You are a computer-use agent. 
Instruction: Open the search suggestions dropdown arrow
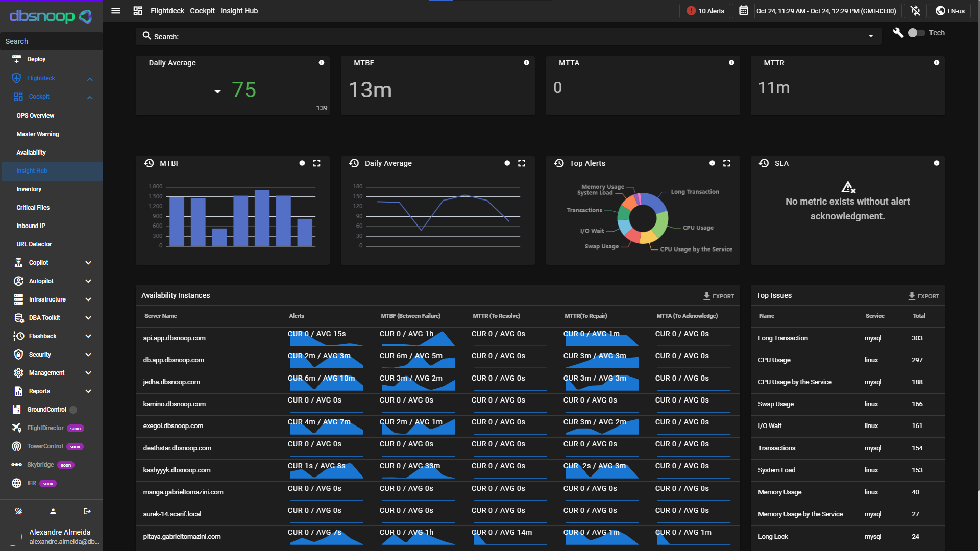coord(871,36)
